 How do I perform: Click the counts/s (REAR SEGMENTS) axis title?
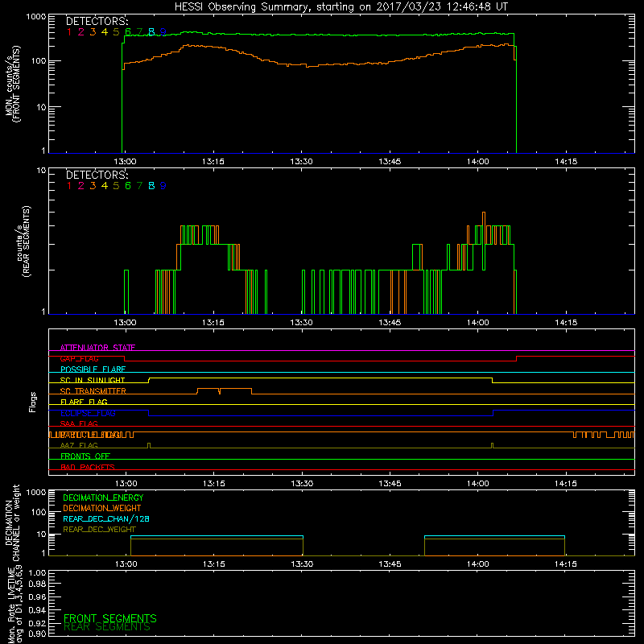pyautogui.click(x=23, y=242)
